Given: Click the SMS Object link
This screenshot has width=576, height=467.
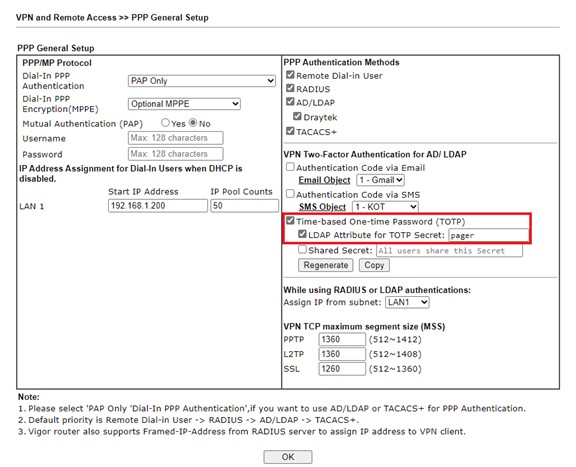Looking at the screenshot, I should (x=322, y=207).
